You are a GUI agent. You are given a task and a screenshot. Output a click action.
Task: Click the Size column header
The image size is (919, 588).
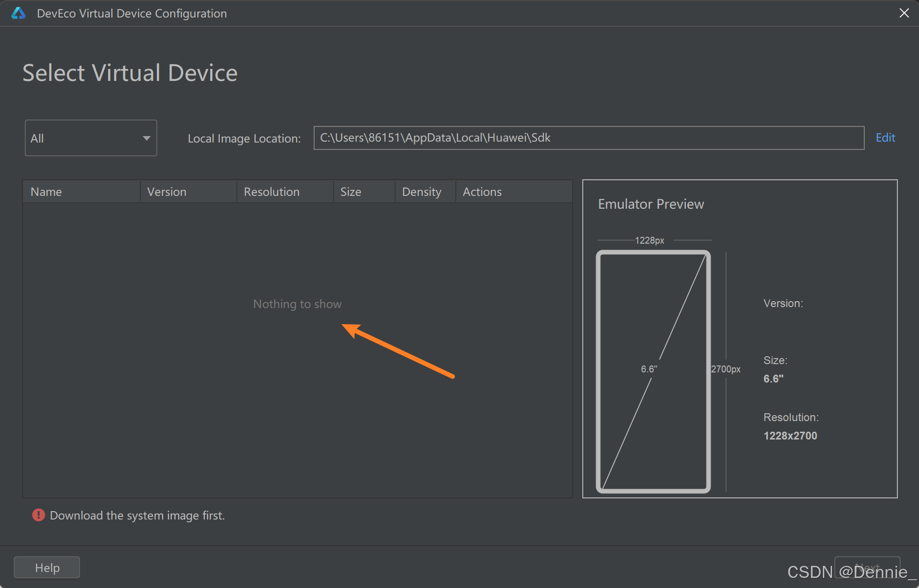pos(350,192)
